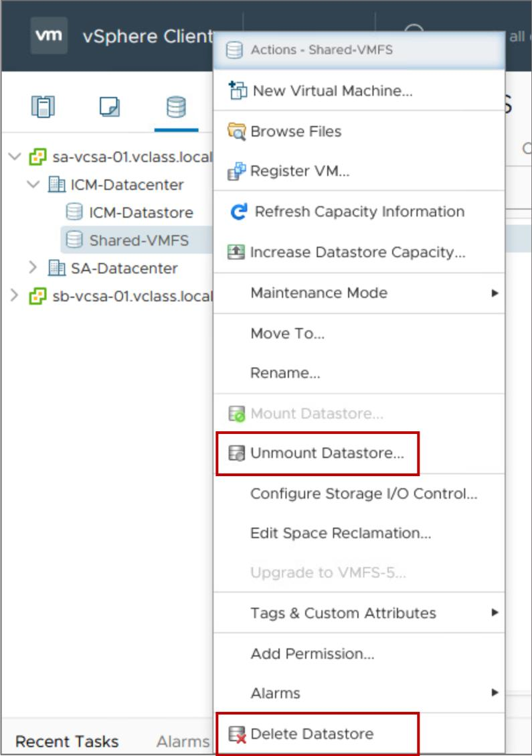Open the Hosts and Clusters inventory view icon
The image size is (532, 756).
43,106
